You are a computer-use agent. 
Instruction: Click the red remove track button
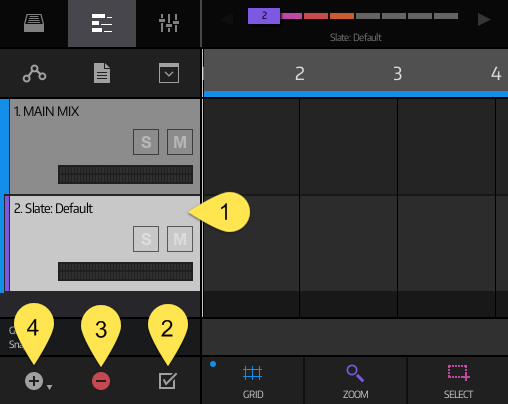[101, 381]
